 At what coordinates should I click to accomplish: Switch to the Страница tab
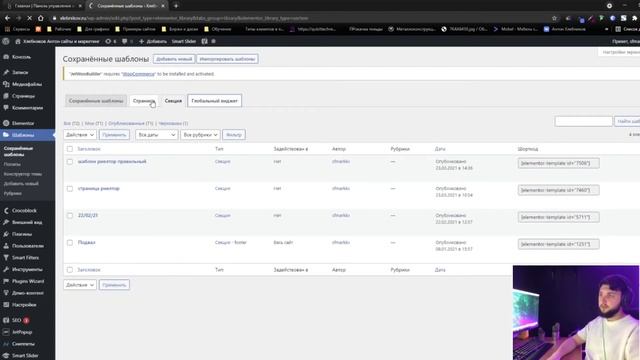[x=144, y=101]
